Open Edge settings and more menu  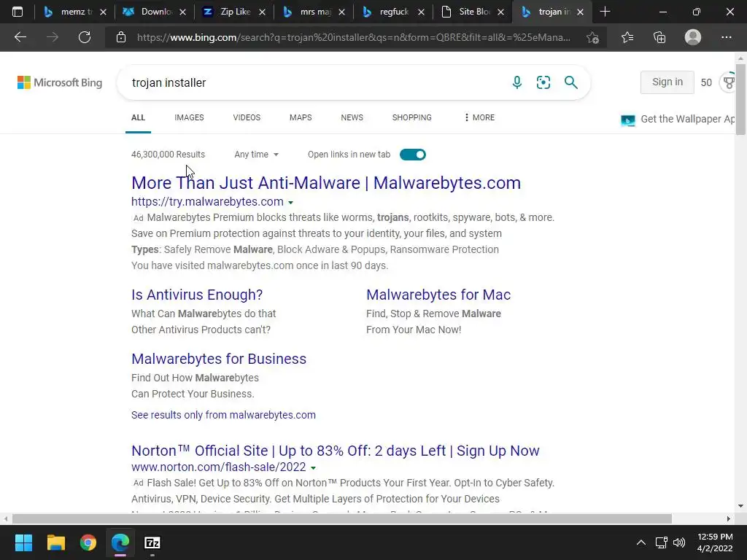[726, 37]
